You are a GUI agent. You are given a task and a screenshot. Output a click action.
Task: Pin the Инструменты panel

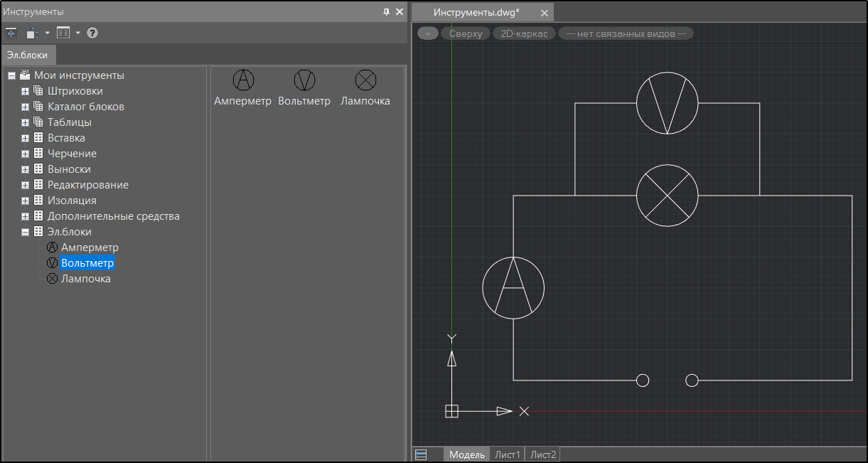pyautogui.click(x=387, y=12)
